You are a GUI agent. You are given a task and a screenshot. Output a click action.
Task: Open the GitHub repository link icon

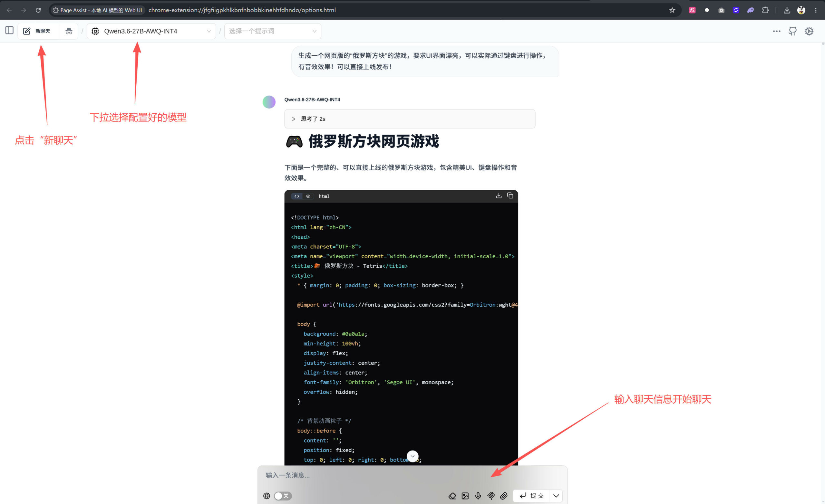click(792, 31)
